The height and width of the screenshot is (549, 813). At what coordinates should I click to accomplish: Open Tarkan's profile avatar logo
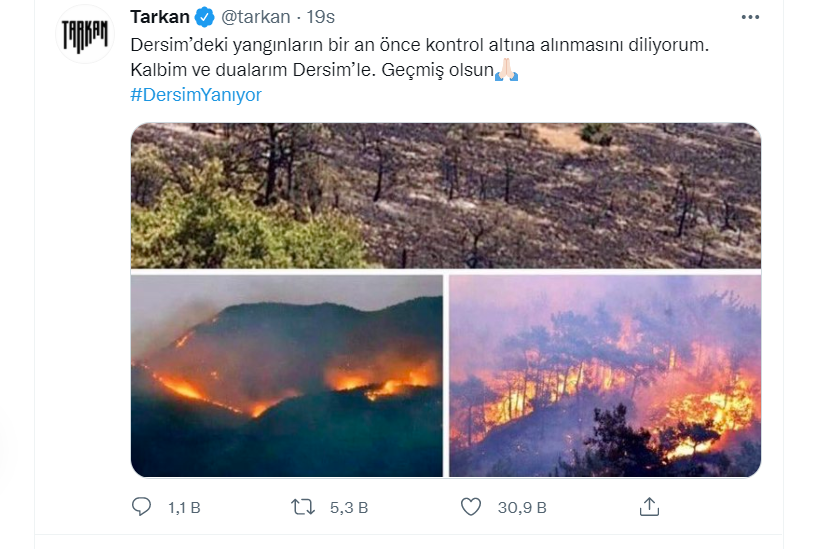pos(85,34)
